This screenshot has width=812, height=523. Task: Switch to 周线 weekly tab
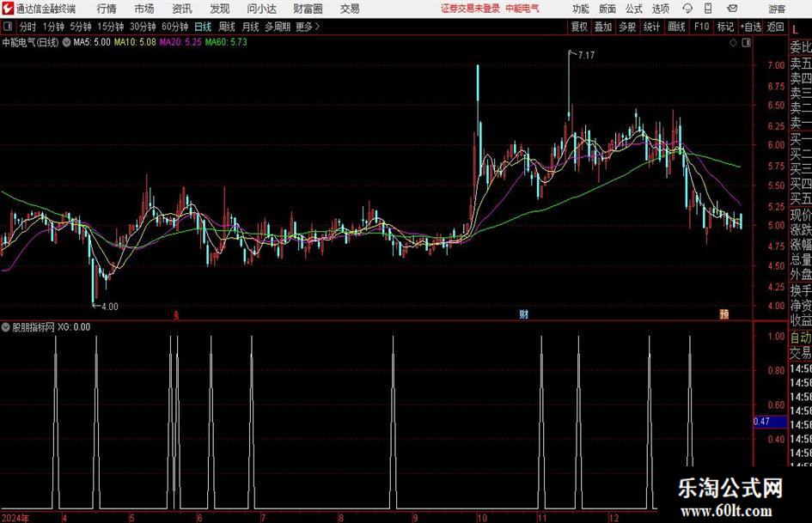227,27
